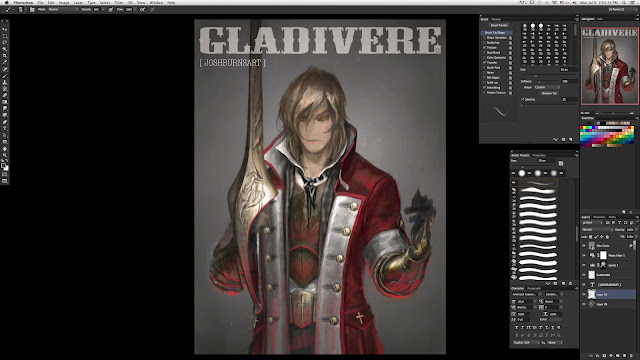
Task: Select the Hand tool
Action: tap(4, 149)
